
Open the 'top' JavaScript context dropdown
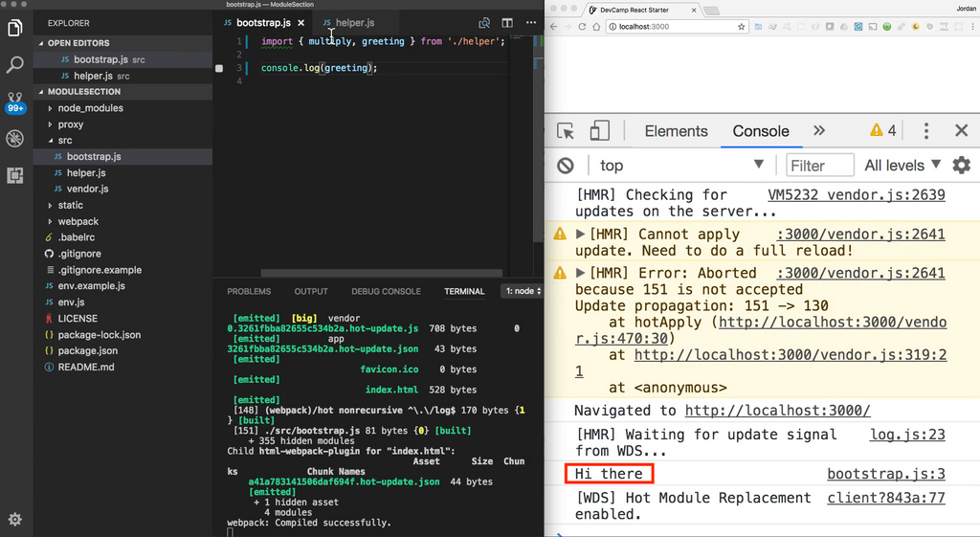pos(681,166)
